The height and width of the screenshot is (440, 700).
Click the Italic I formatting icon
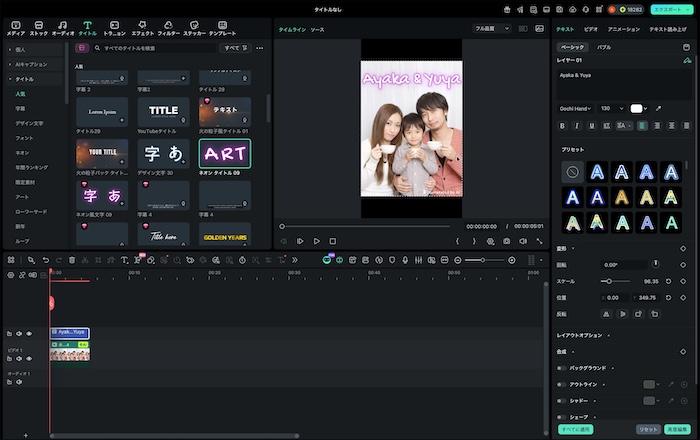577,126
